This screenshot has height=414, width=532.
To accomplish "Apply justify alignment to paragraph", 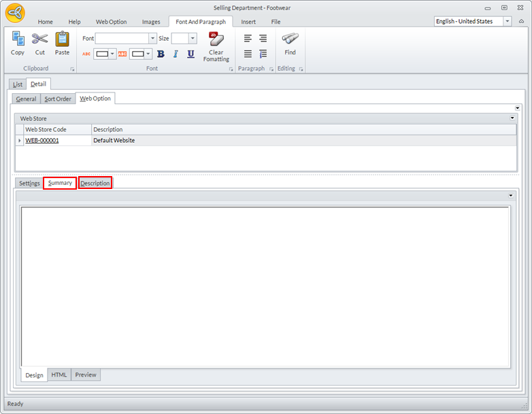I will point(248,54).
